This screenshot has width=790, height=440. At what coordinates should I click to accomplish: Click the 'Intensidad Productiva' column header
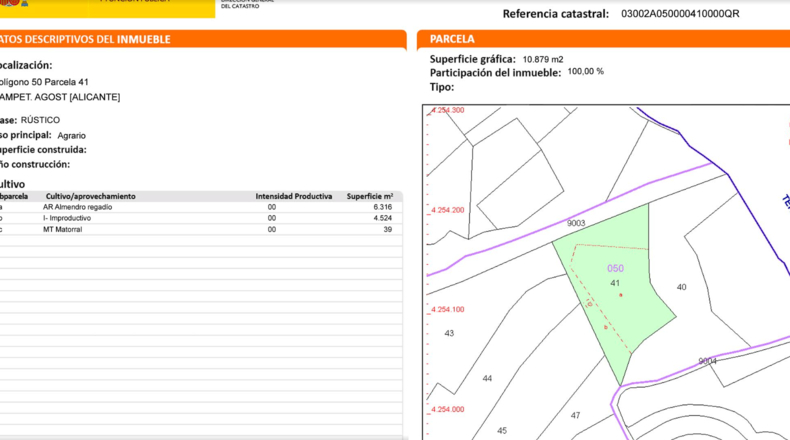pyautogui.click(x=294, y=197)
